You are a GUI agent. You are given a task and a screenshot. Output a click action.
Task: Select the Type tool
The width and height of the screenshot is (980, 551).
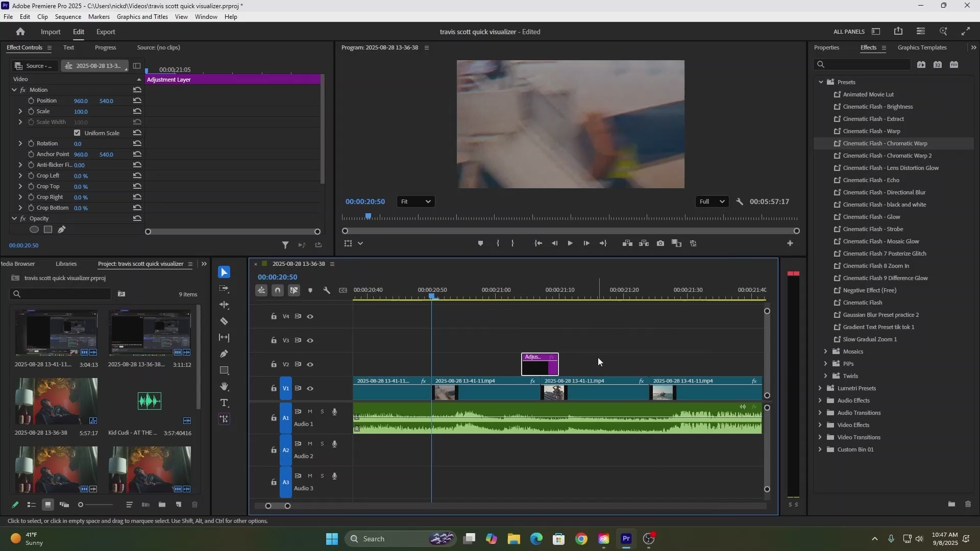point(224,403)
